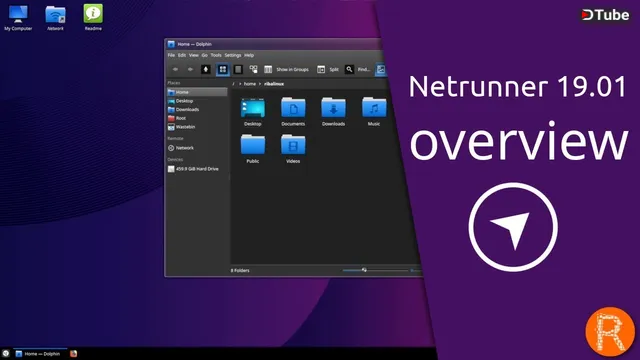Select the Documents folder

pyautogui.click(x=293, y=112)
